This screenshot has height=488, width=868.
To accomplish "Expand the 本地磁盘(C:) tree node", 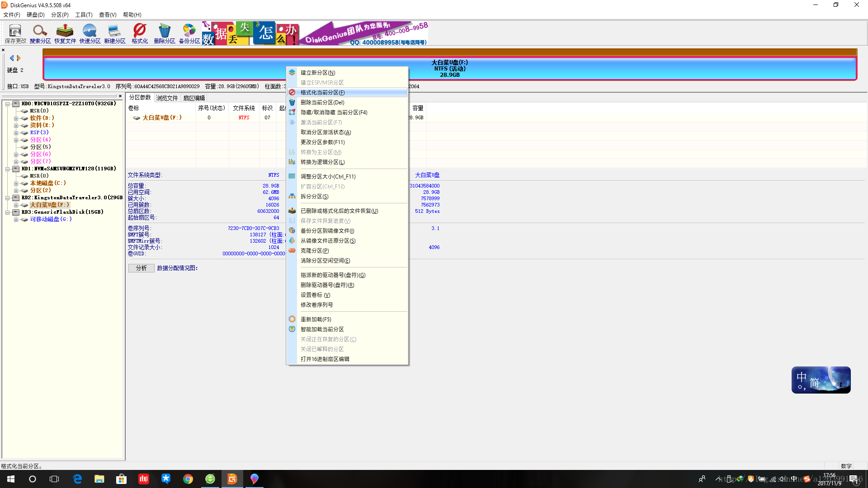I will pos(16,183).
